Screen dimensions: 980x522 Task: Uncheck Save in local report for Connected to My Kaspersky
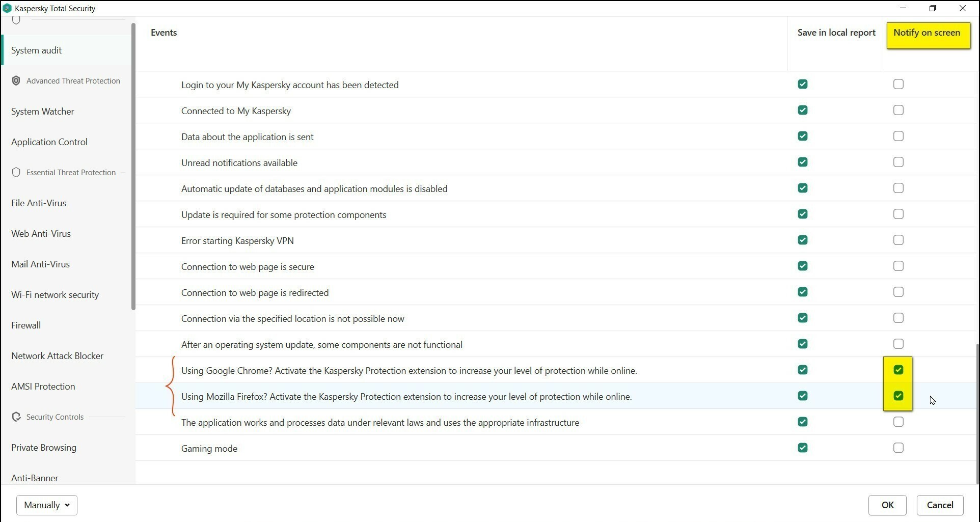point(803,110)
